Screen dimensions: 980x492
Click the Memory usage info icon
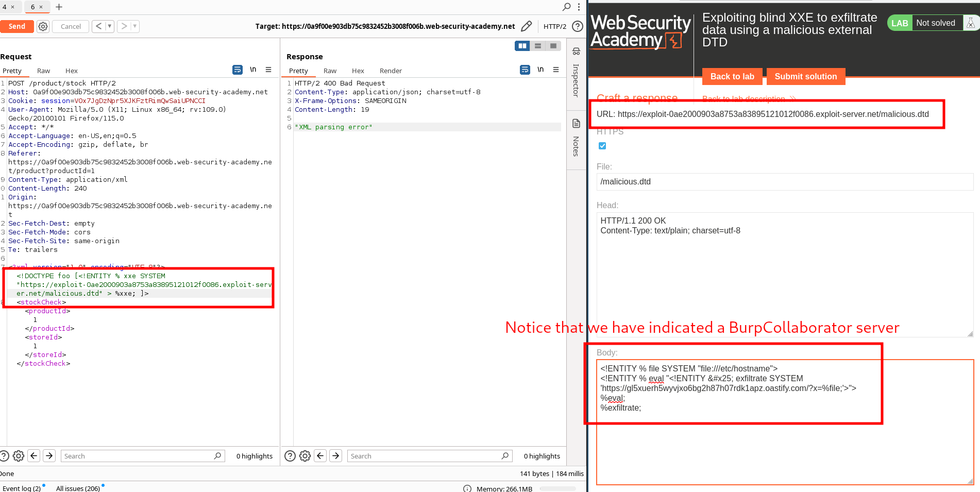coord(467,488)
